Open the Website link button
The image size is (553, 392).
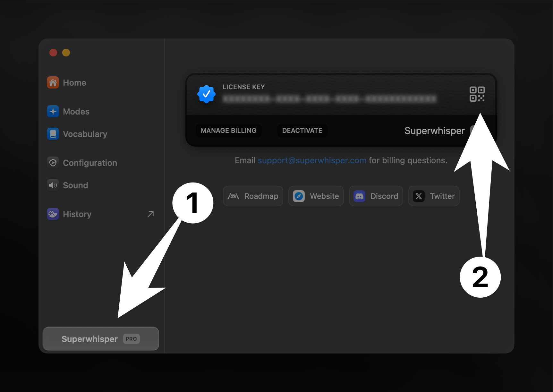coord(316,196)
